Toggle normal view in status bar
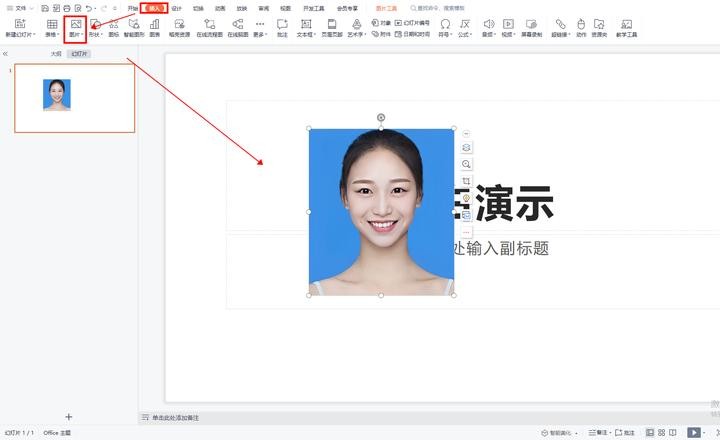This screenshot has height=440, width=720. [649, 433]
